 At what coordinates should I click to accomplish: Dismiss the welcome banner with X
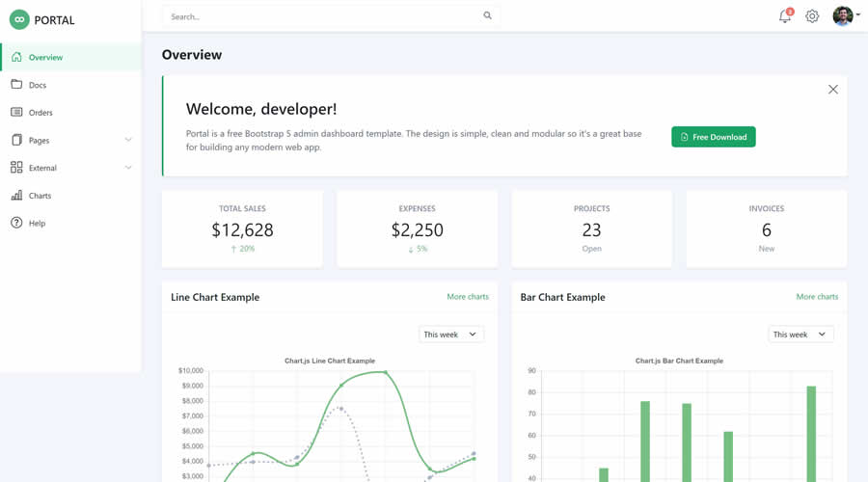pos(832,89)
